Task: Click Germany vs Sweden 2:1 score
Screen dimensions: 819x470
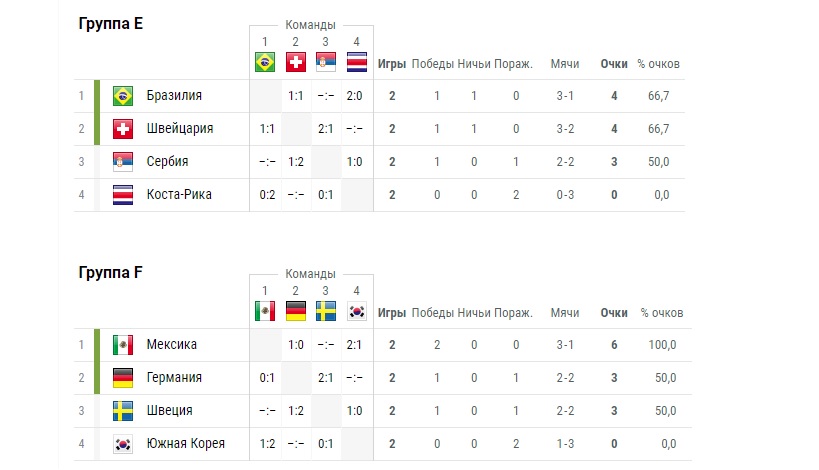Action: click(325, 378)
